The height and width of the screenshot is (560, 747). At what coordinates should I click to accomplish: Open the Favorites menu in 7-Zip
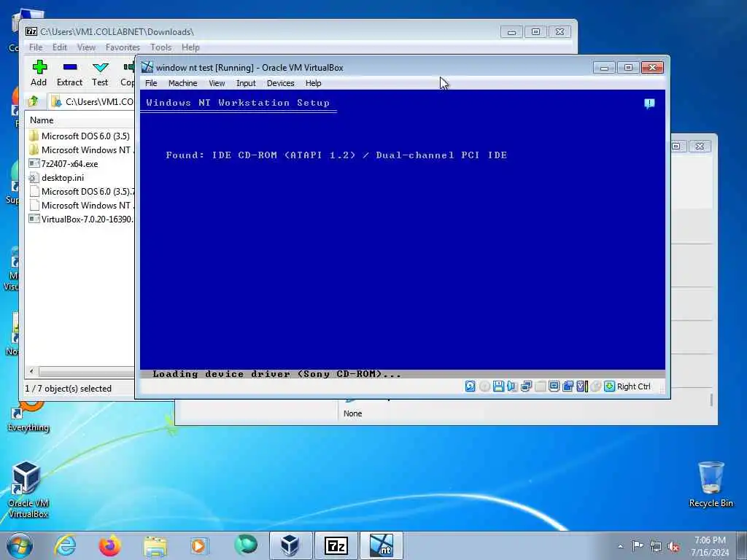(x=123, y=47)
